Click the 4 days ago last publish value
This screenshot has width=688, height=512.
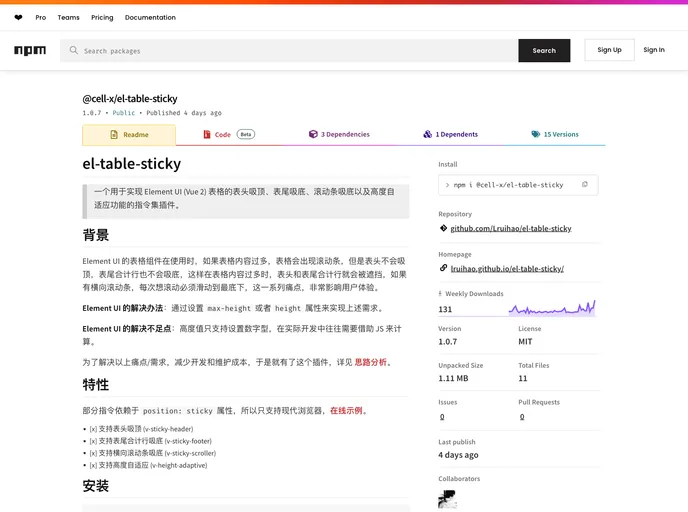(458, 455)
